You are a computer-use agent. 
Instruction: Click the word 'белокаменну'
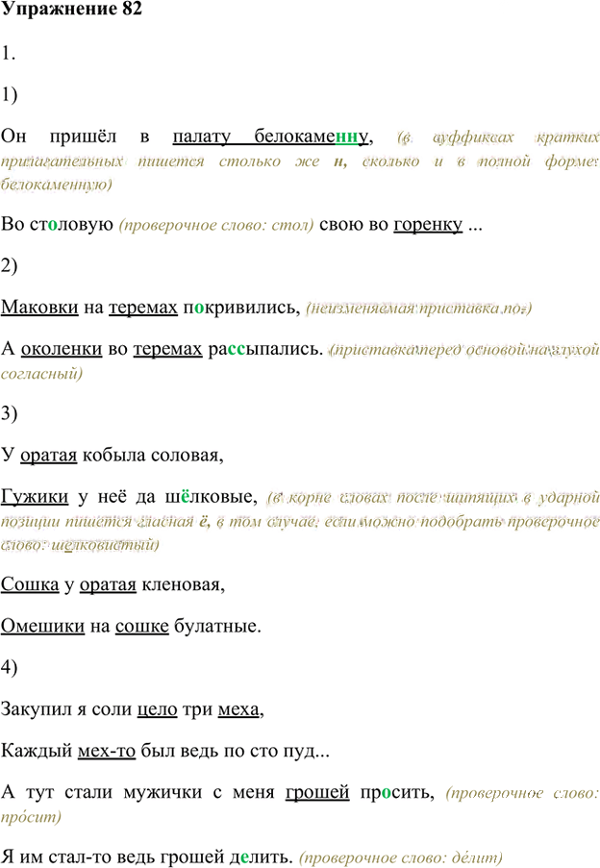coord(312,136)
